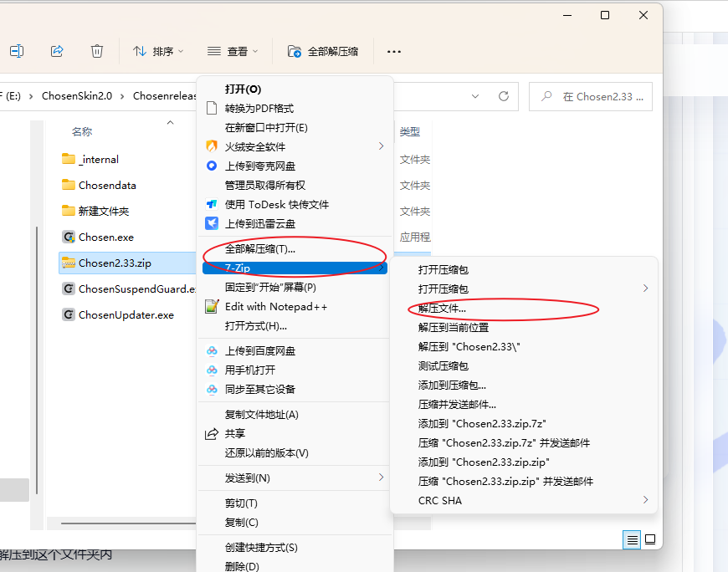Click the _internal folder icon
The image size is (728, 572).
click(69, 159)
